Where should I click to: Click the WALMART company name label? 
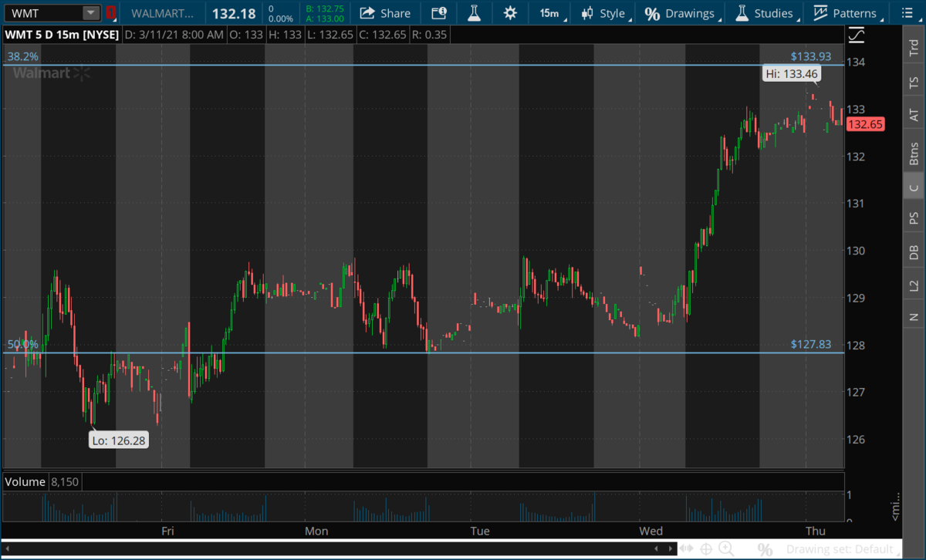click(163, 13)
